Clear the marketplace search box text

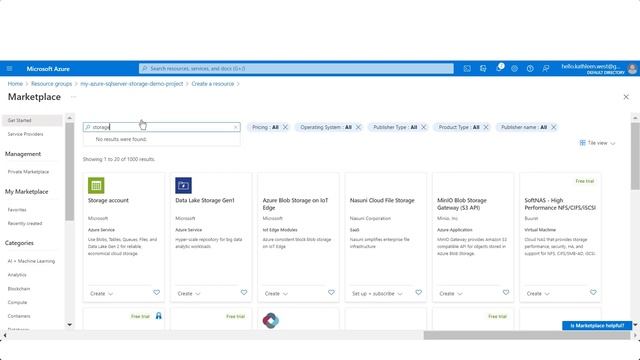(x=236, y=127)
